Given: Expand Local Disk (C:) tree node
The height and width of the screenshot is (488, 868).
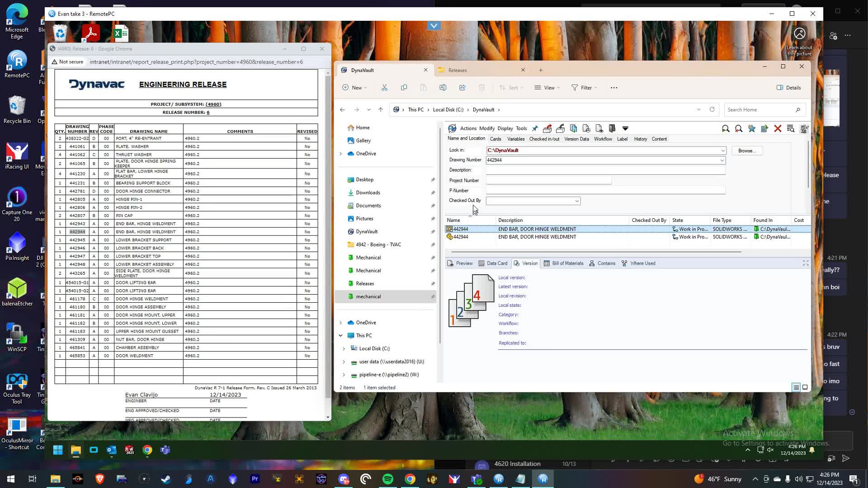Looking at the screenshot, I should (344, 349).
